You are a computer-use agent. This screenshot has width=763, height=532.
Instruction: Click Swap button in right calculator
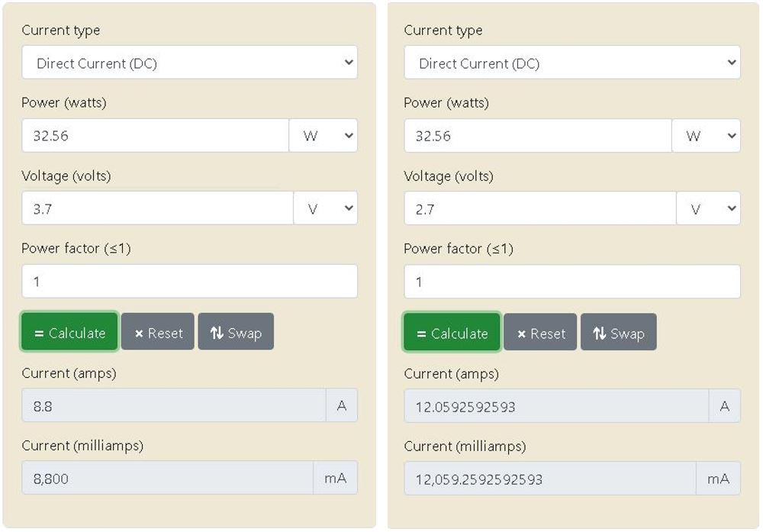(618, 333)
